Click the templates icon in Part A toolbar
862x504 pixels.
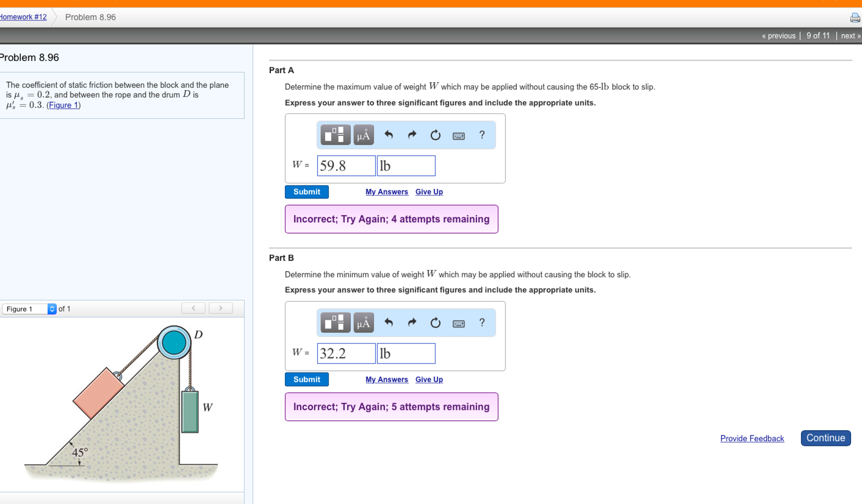[x=335, y=135]
